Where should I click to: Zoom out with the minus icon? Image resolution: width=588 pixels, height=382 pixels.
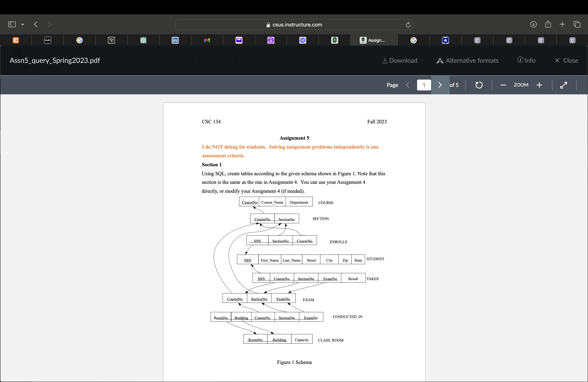(x=503, y=85)
